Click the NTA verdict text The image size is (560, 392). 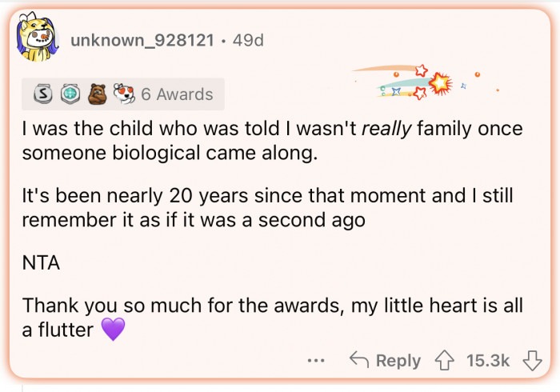click(x=41, y=262)
